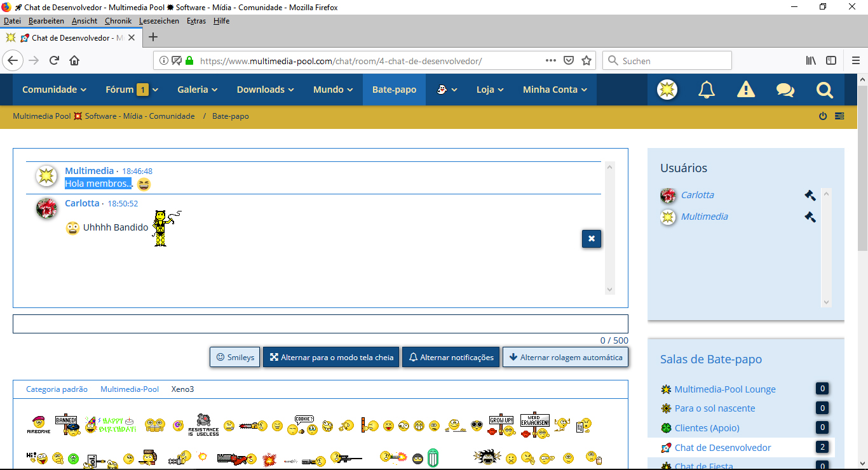The width and height of the screenshot is (868, 470).
Task: Open the Multimedia-Pool Lounge chat room
Action: click(x=724, y=389)
